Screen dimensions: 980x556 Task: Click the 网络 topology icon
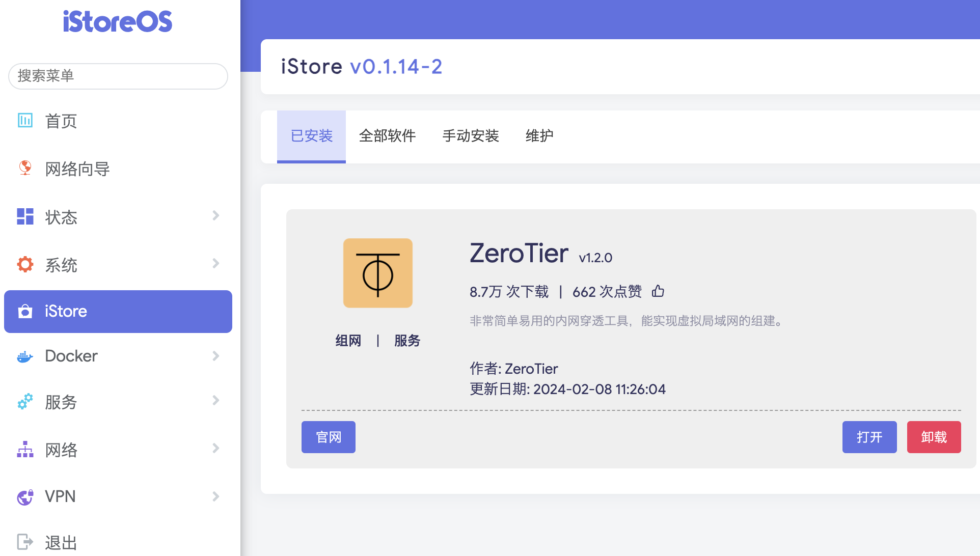pyautogui.click(x=25, y=449)
